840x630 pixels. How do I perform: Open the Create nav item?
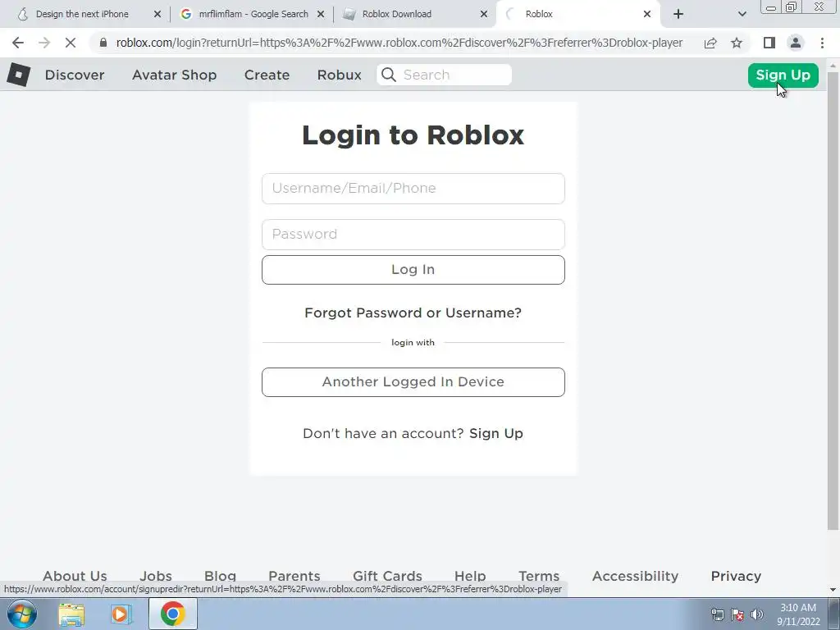click(267, 75)
